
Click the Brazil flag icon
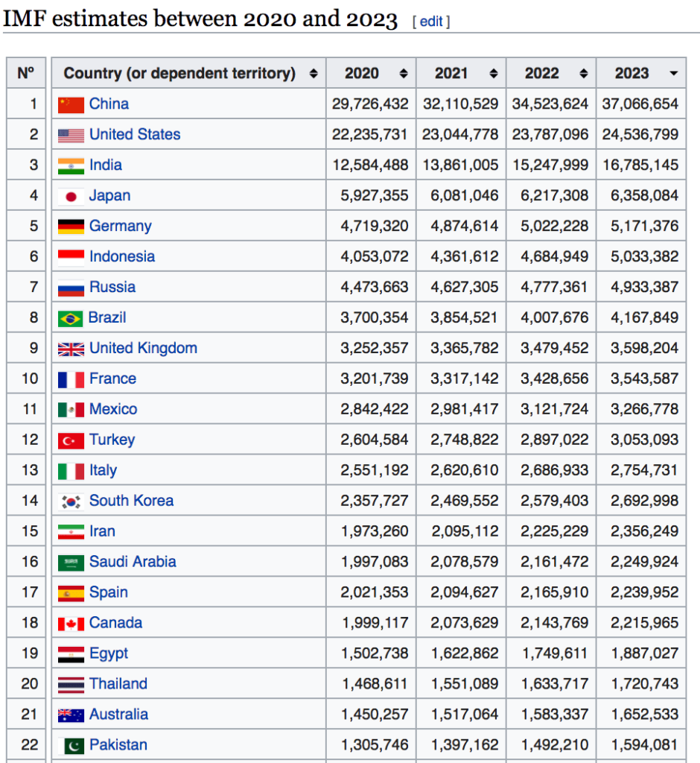[x=71, y=319]
